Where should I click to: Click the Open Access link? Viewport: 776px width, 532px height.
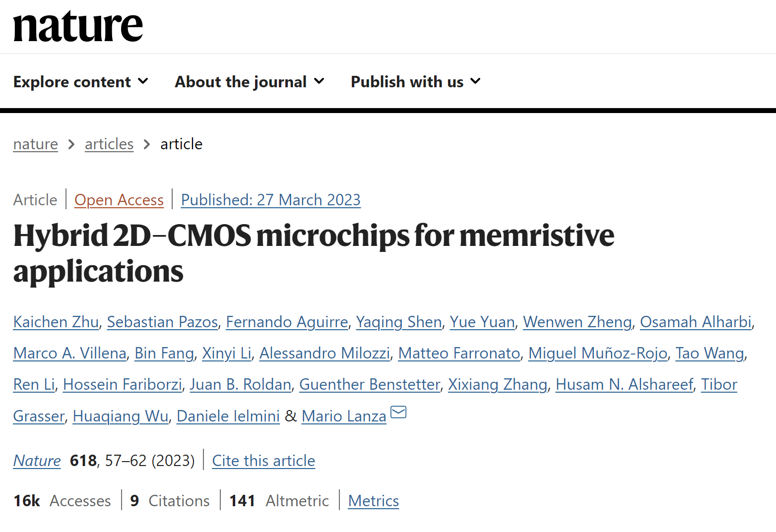[119, 200]
